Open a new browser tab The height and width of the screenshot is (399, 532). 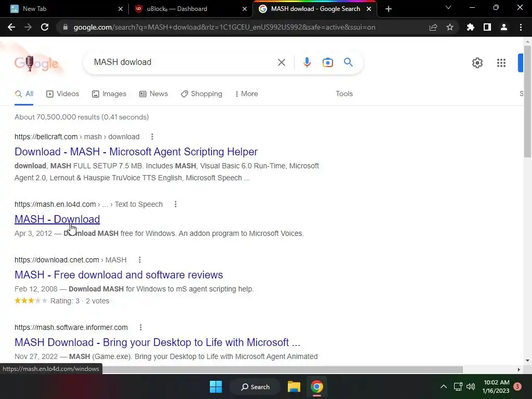(x=389, y=9)
